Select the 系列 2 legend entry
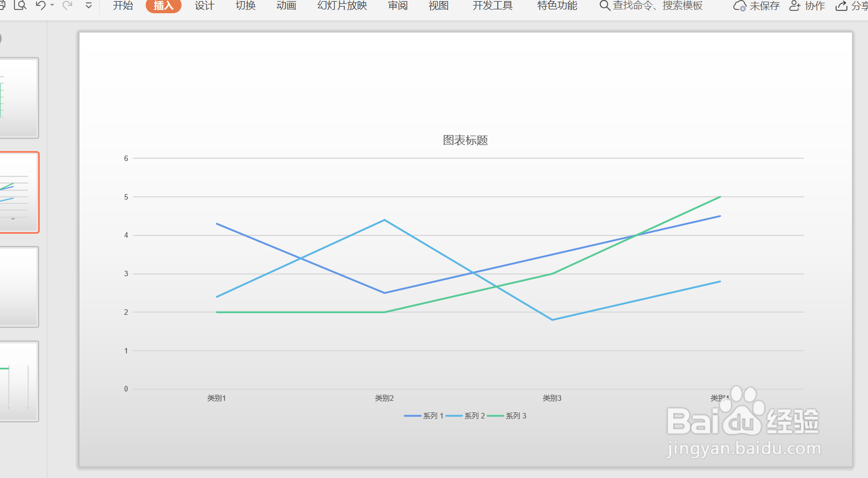The width and height of the screenshot is (868, 478). pyautogui.click(x=465, y=416)
